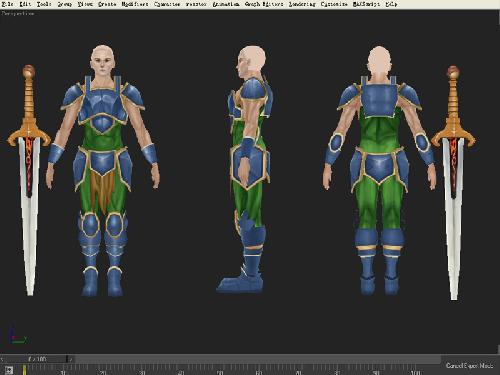500x375 pixels.
Task: Open the Animation menu
Action: click(226, 4)
